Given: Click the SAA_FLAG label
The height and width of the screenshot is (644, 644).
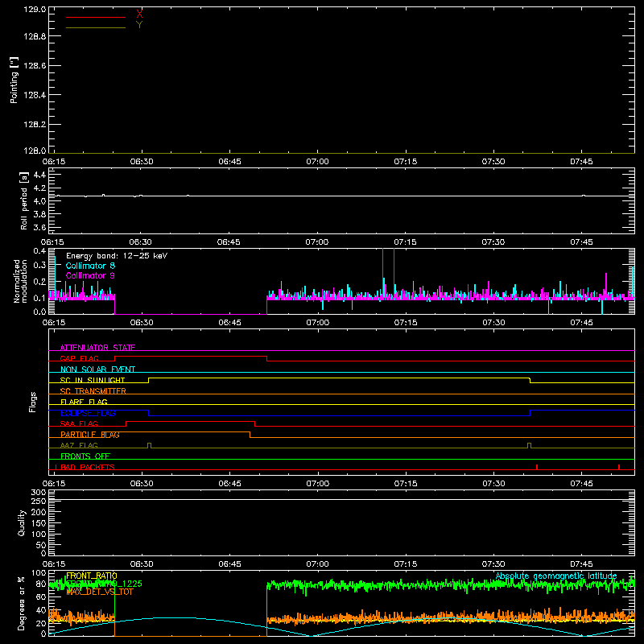Looking at the screenshot, I should 79,423.
